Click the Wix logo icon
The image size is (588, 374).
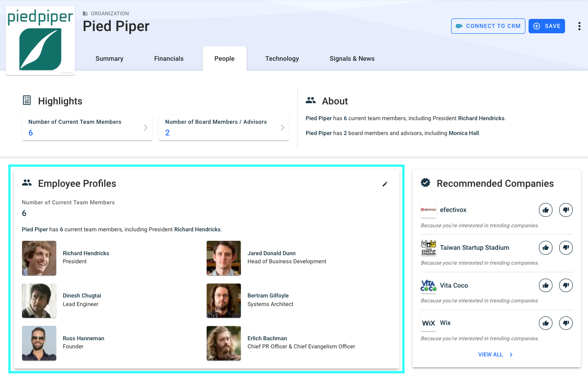pos(429,323)
